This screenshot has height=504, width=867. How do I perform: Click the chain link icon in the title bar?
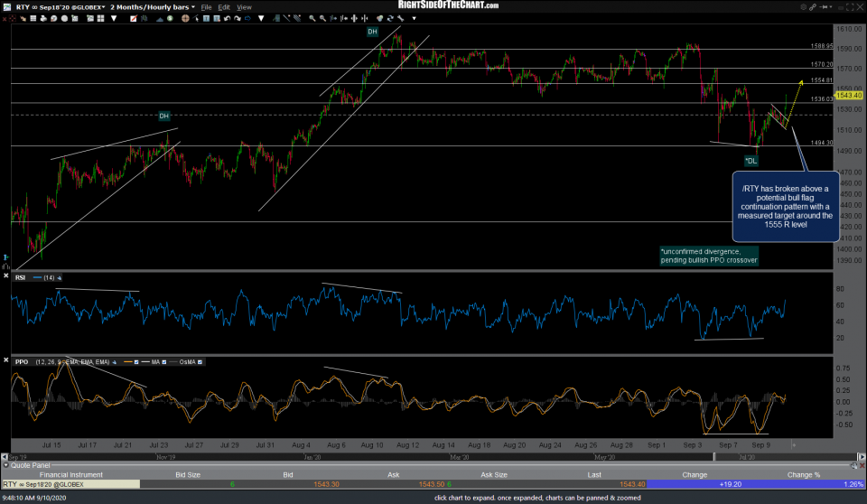pyautogui.click(x=812, y=6)
